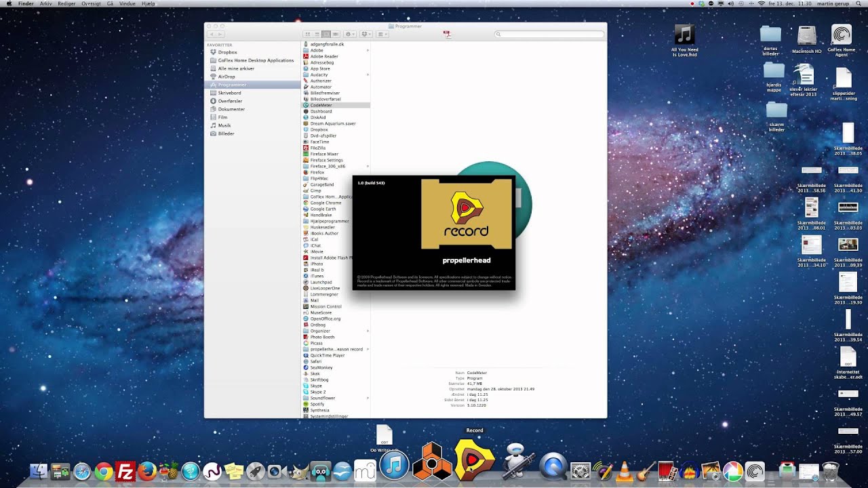Click the Dropbox toolbar button in Finder
Screen dimensions: 868x488
coord(366,34)
